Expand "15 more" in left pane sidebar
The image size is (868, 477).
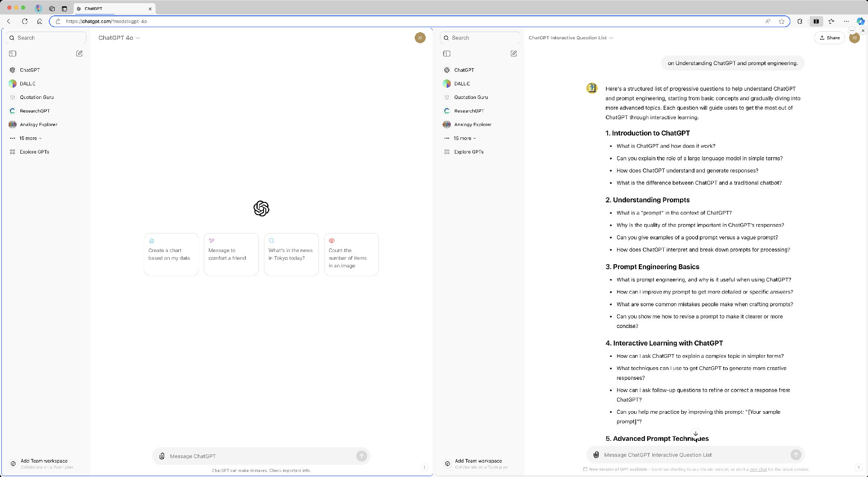(x=30, y=138)
